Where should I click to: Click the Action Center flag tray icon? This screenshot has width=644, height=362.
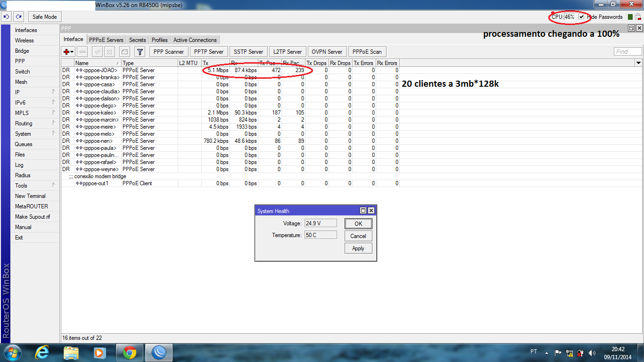558,353
